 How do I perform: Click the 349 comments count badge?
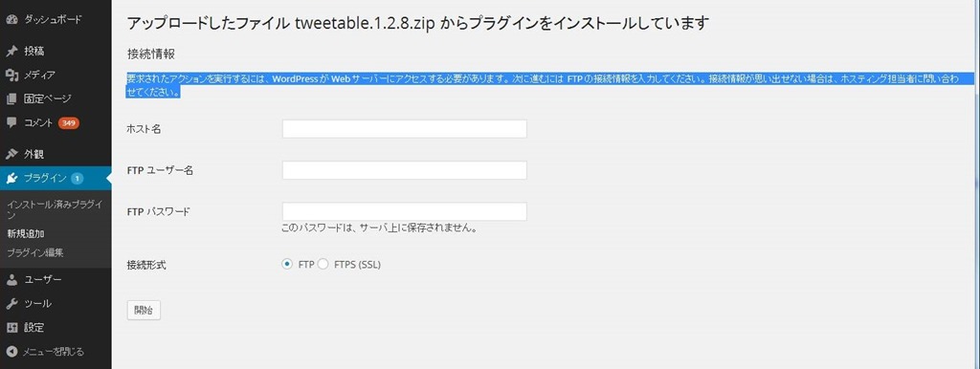pyautogui.click(x=69, y=123)
